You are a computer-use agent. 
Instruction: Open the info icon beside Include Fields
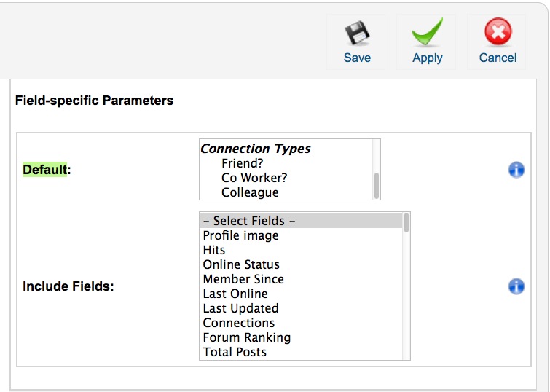[x=516, y=286]
